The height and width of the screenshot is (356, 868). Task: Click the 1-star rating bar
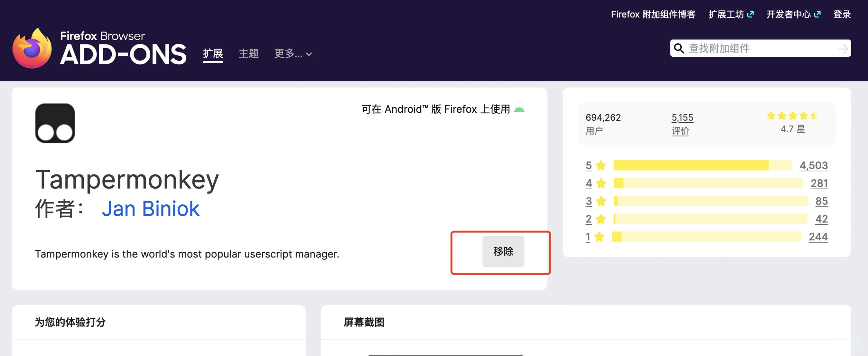pos(706,237)
